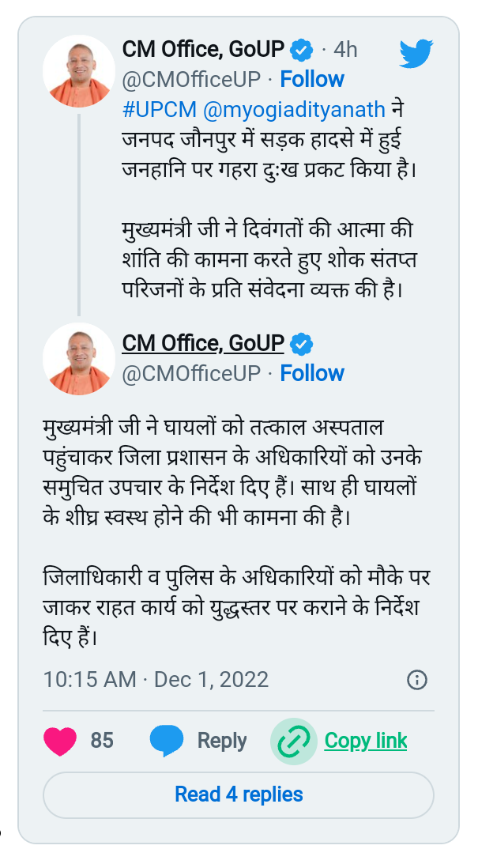478x868 pixels.
Task: Click the underlined CM Office, GoUP name
Action: 203,343
